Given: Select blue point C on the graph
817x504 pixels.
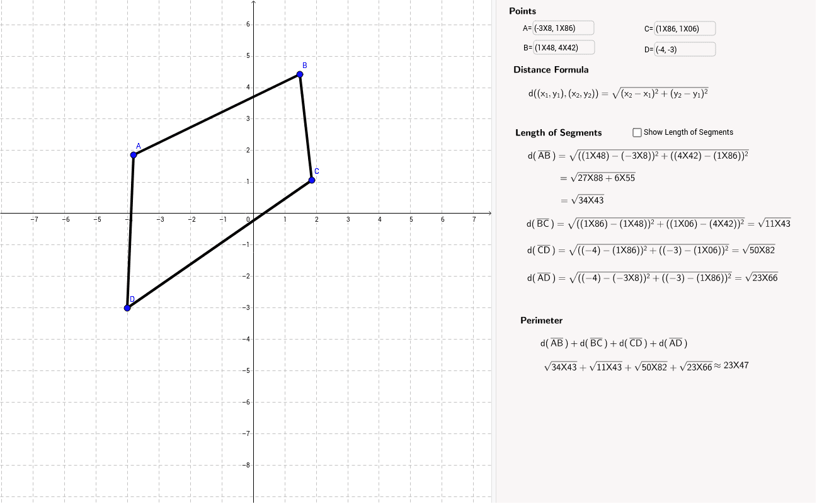Looking at the screenshot, I should coord(312,180).
